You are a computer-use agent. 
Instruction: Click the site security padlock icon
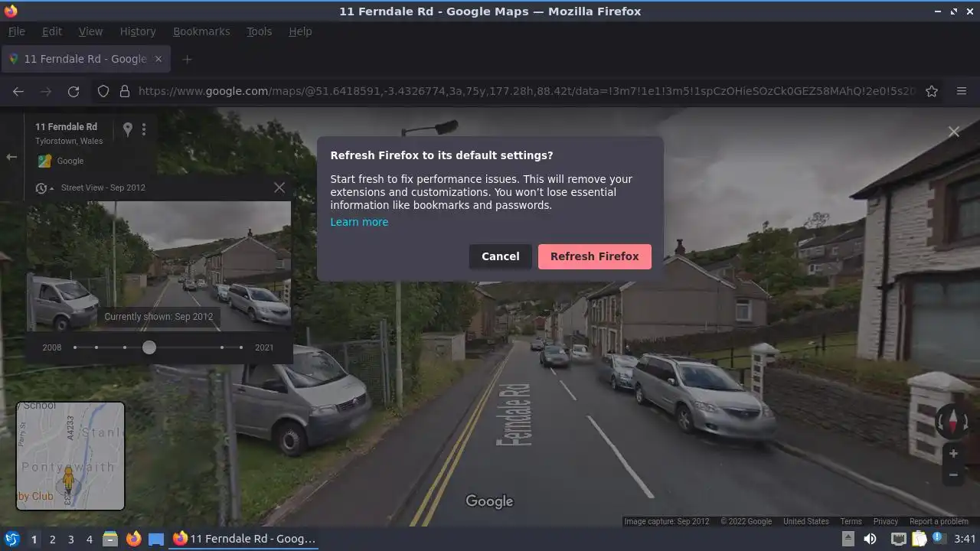tap(125, 91)
